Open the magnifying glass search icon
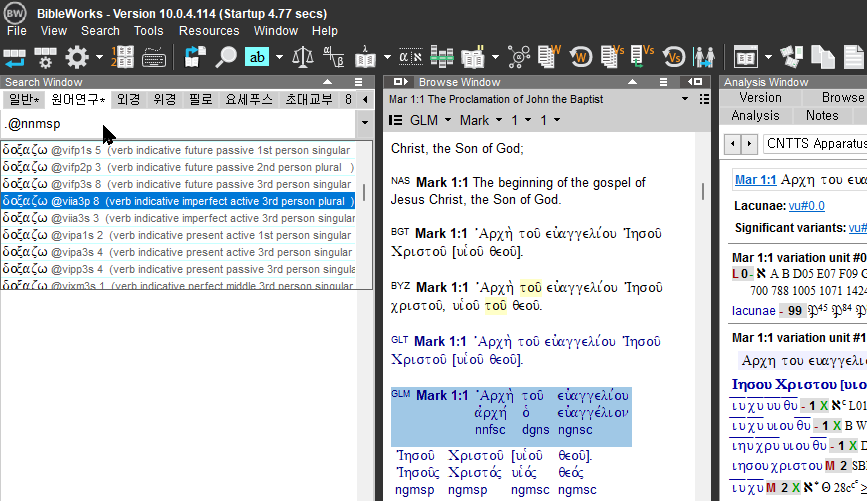The height and width of the screenshot is (501, 867). (226, 57)
